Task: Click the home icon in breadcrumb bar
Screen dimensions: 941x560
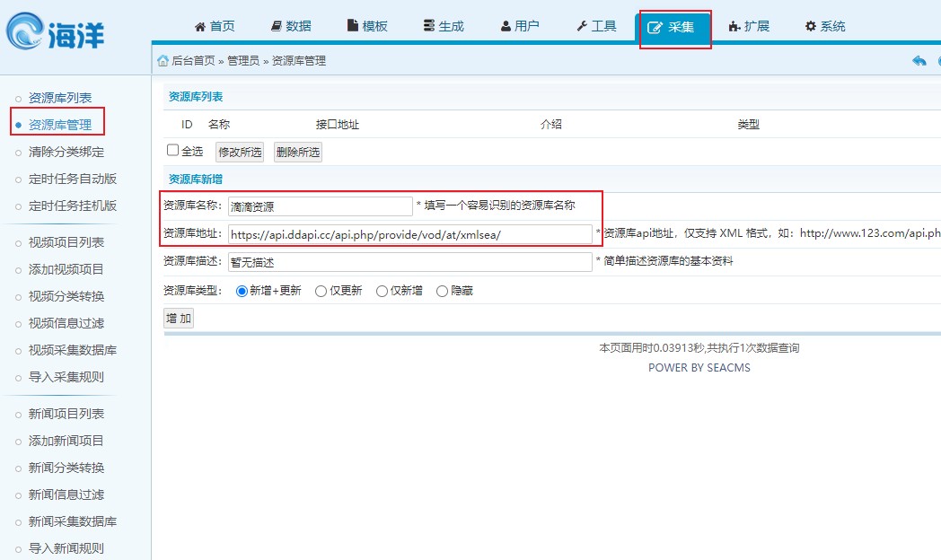Action: coord(163,61)
